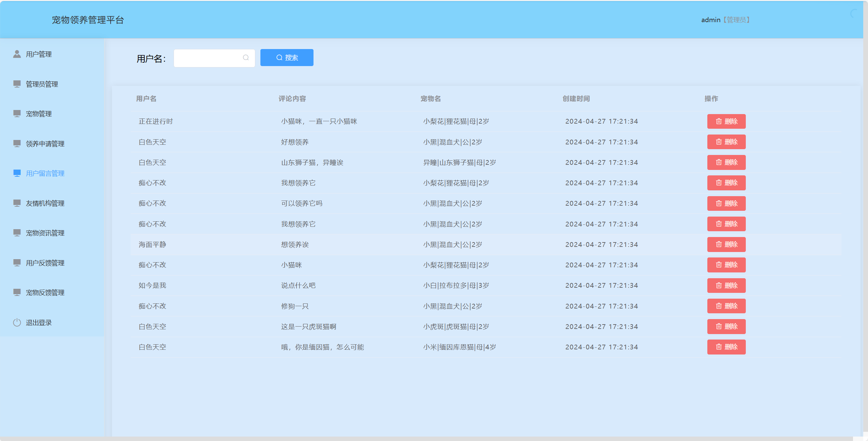Open 宠物资讯管理 menu item

[x=45, y=233]
